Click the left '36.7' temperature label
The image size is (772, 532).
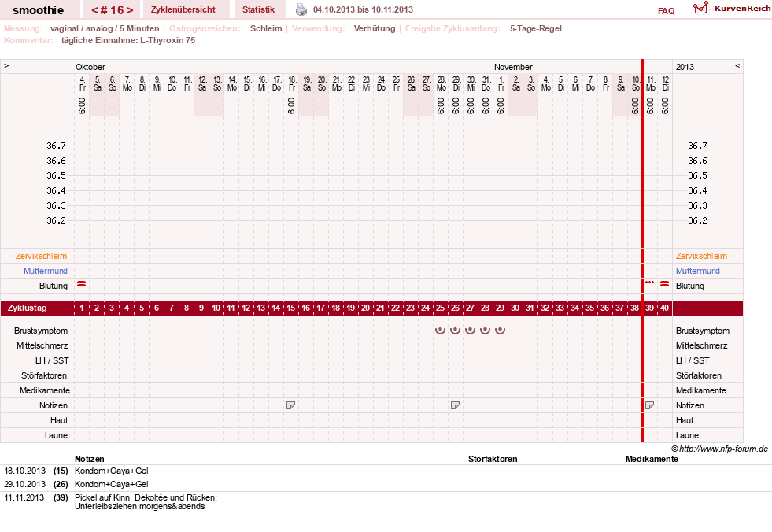[56, 146]
